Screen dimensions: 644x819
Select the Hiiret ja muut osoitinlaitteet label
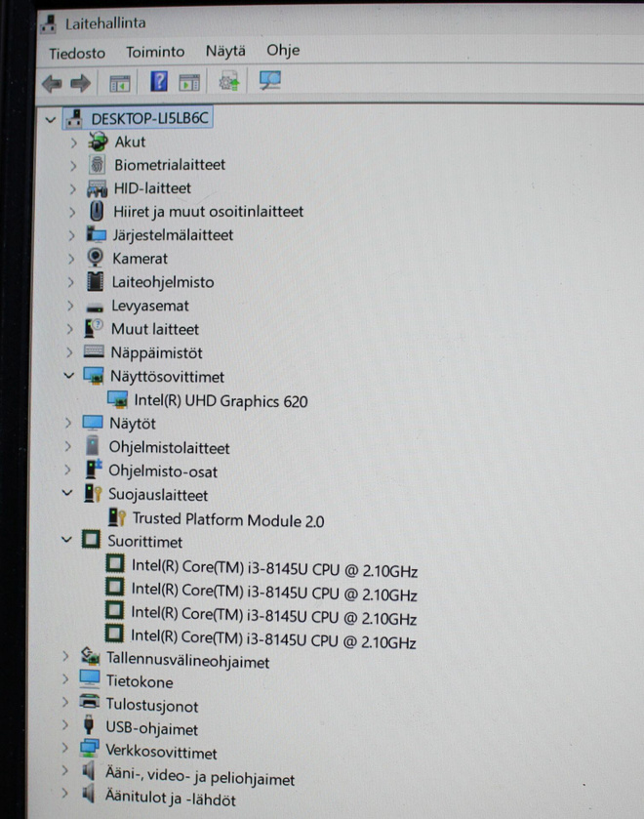pyautogui.click(x=209, y=212)
